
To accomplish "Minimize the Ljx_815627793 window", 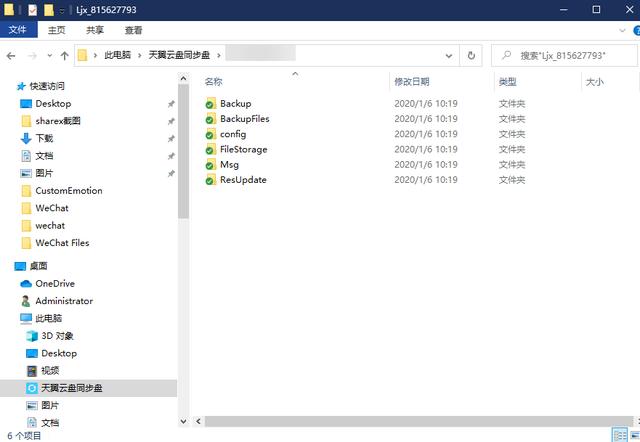I will [564, 10].
